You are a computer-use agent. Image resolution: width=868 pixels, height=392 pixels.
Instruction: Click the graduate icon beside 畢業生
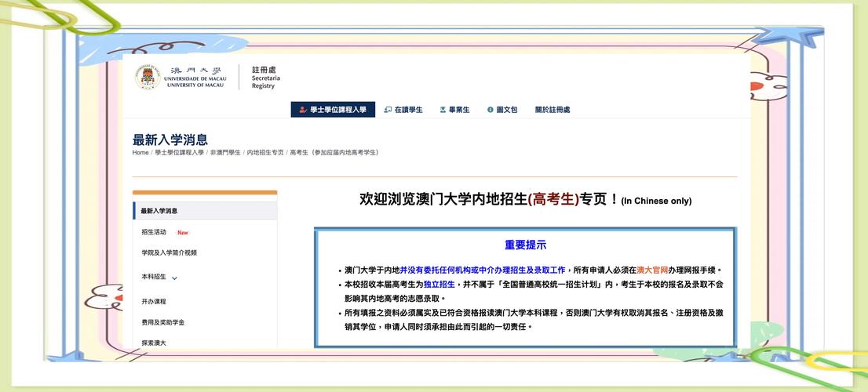[x=443, y=110]
